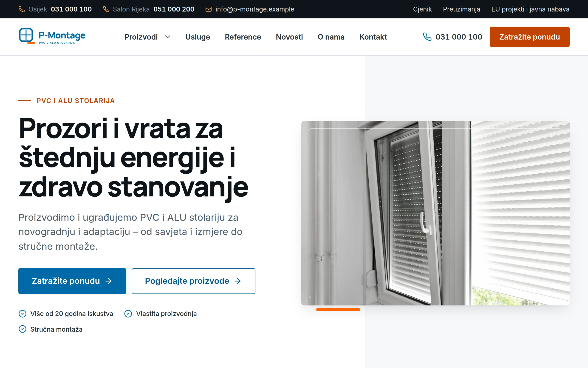
Task: Navigate to O nama
Action: point(331,37)
